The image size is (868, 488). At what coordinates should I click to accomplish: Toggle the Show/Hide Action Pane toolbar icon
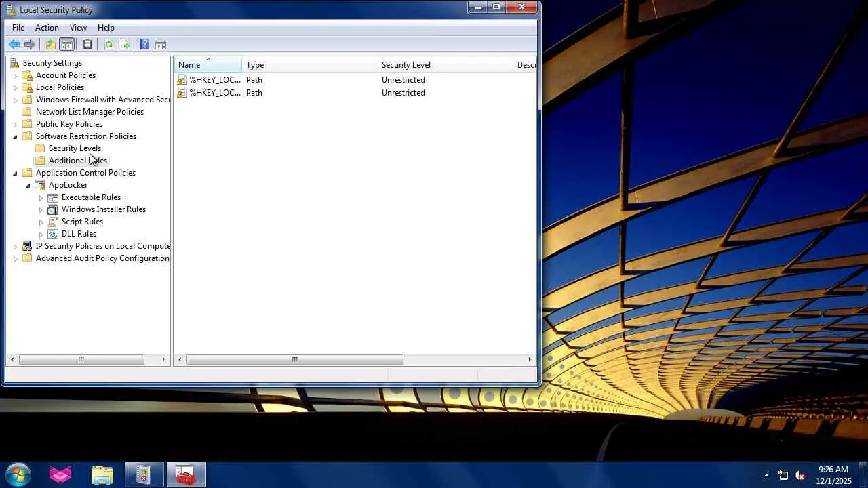pos(161,45)
